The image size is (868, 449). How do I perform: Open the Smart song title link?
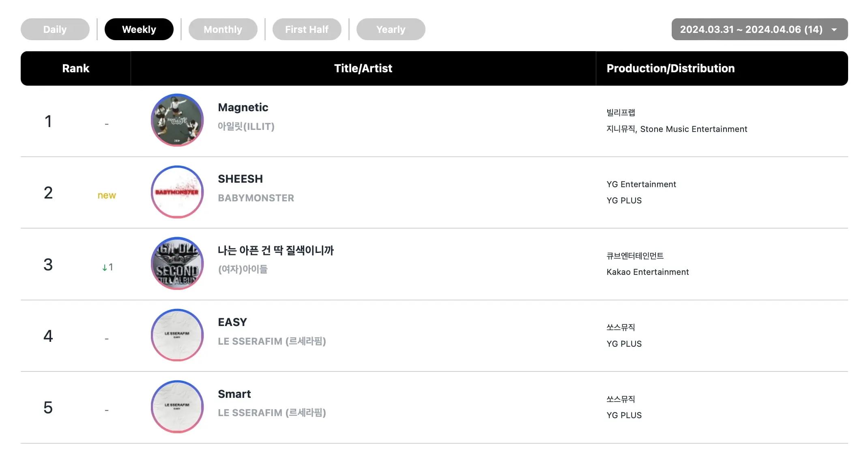234,394
